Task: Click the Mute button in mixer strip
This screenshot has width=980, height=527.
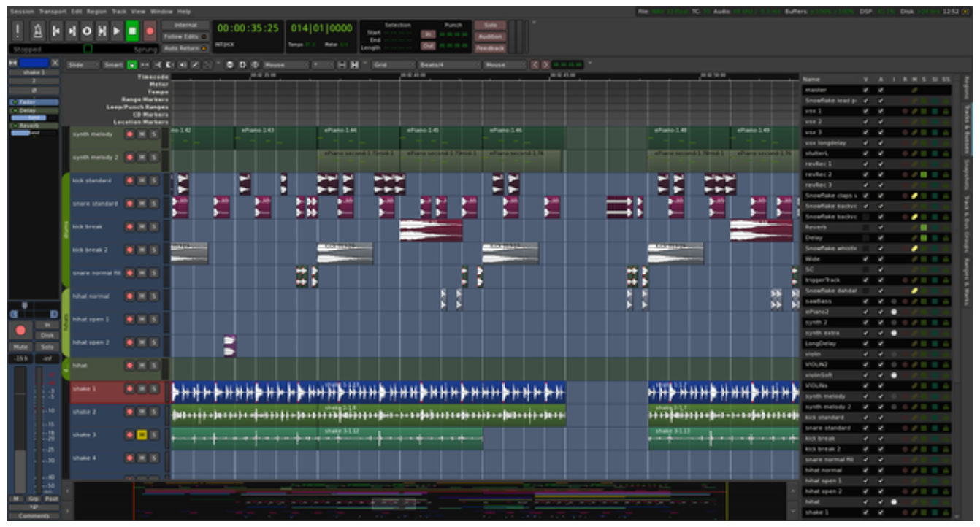Action: (20, 347)
